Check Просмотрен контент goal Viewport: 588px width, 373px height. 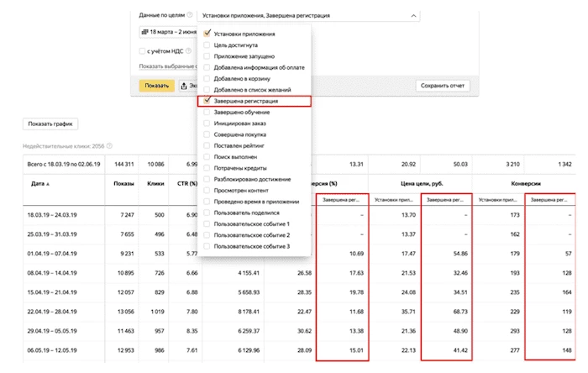coord(207,191)
